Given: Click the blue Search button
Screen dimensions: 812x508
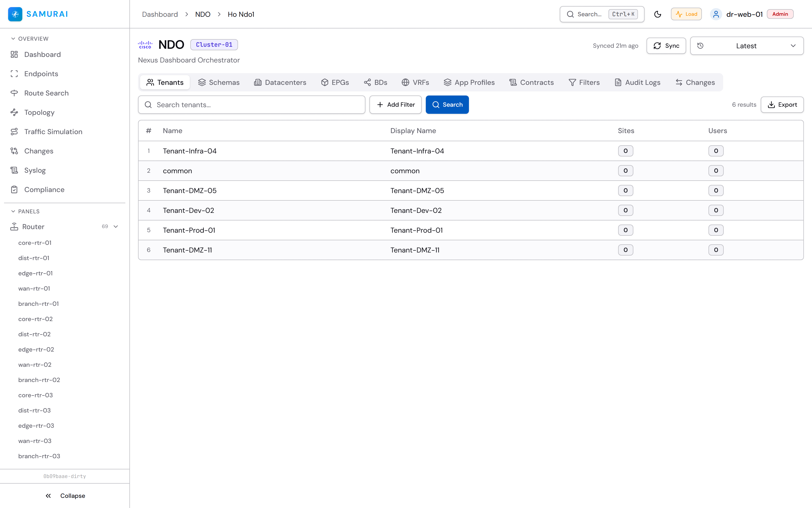Looking at the screenshot, I should tap(447, 105).
